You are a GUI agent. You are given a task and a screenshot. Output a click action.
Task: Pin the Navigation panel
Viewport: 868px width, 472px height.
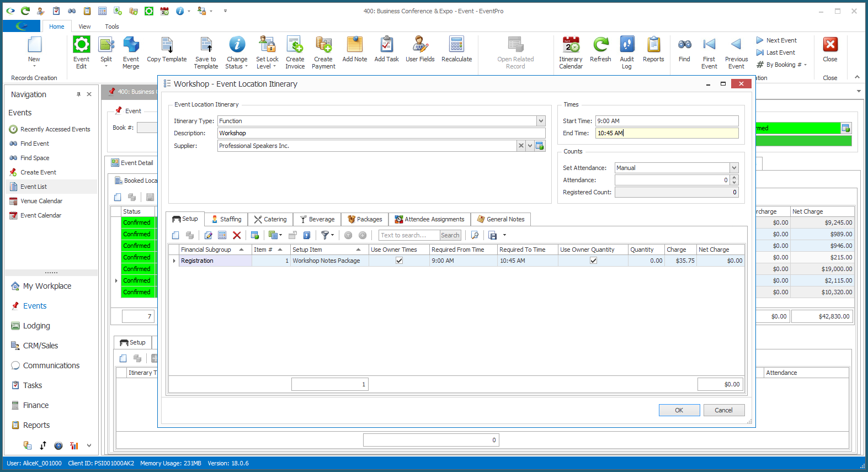pos(78,94)
